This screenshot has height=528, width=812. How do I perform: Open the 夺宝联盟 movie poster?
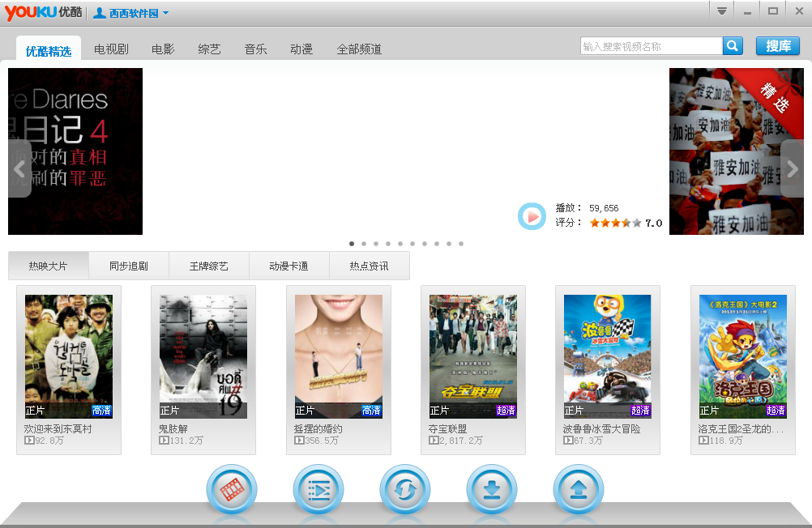[x=473, y=356]
